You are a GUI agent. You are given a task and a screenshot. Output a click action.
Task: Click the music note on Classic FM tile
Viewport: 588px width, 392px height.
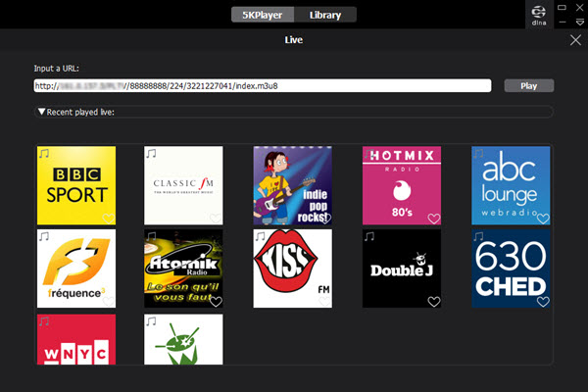151,154
